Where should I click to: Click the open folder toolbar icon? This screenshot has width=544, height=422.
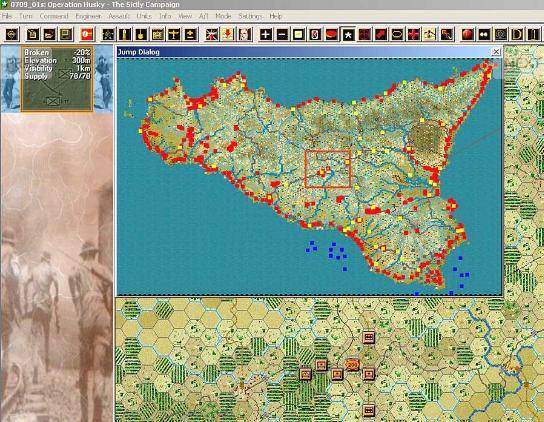50,34
